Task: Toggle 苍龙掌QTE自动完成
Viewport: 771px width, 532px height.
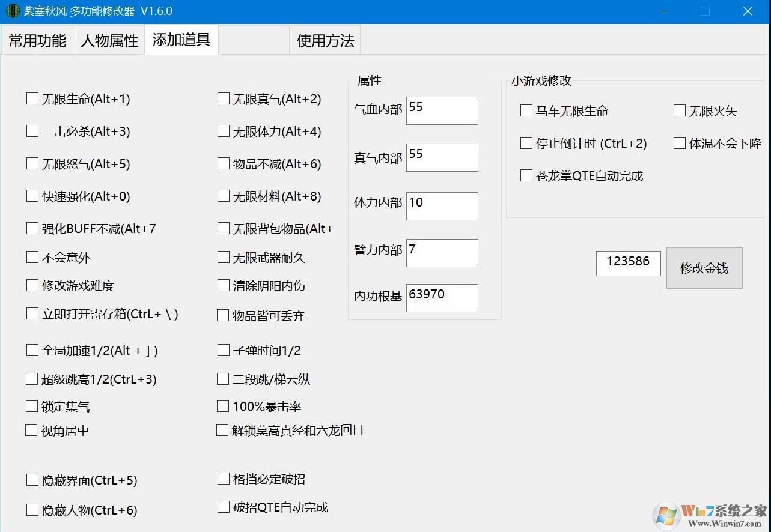Action: click(x=526, y=175)
